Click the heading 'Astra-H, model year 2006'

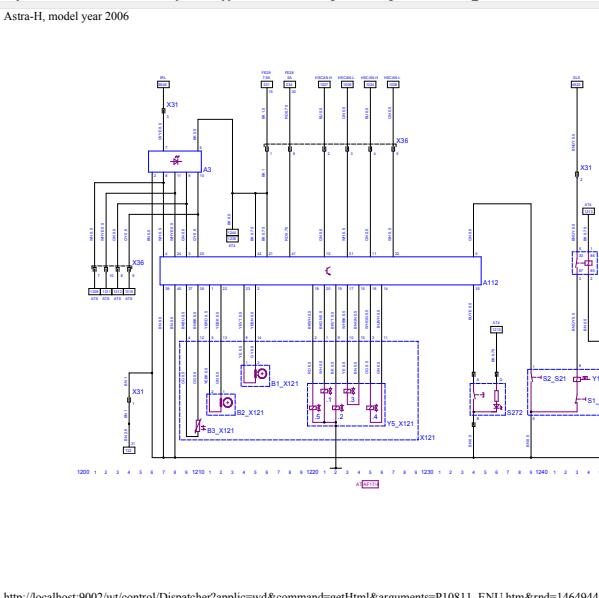66,16
